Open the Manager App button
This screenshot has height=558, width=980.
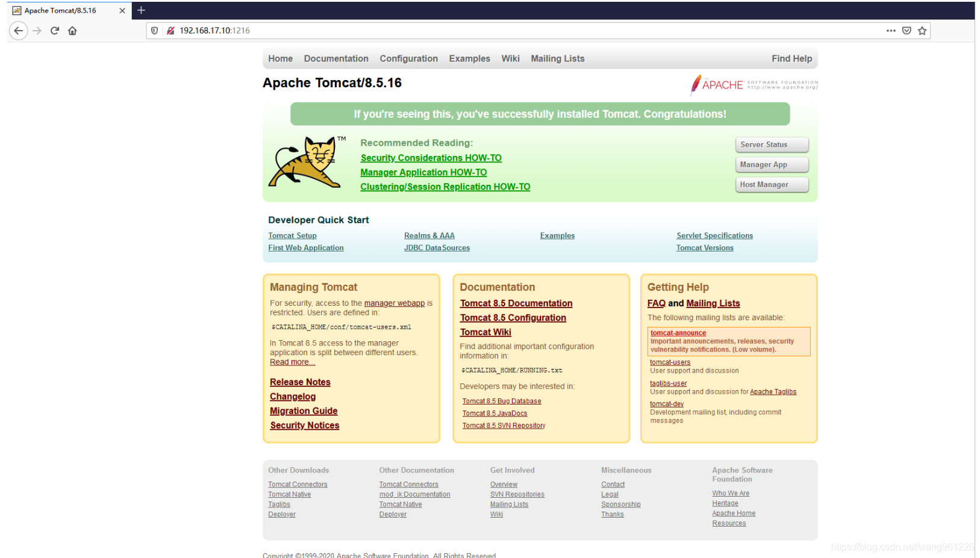772,164
